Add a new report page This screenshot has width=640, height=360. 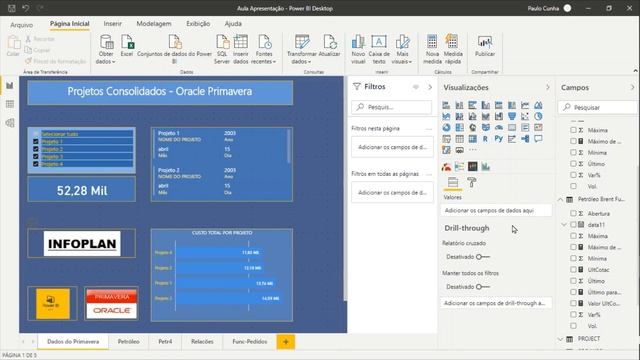(286, 342)
